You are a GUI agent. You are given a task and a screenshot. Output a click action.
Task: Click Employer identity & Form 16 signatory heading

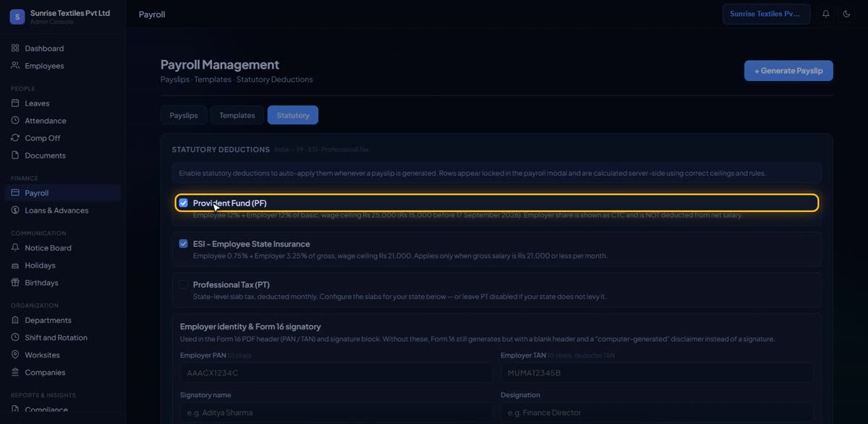(250, 326)
